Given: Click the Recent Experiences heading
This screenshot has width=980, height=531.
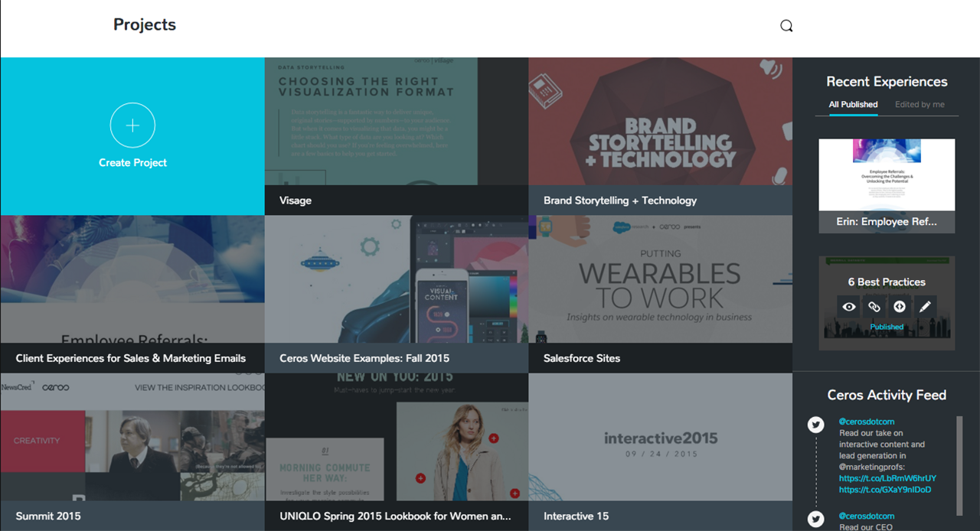Looking at the screenshot, I should [x=887, y=82].
